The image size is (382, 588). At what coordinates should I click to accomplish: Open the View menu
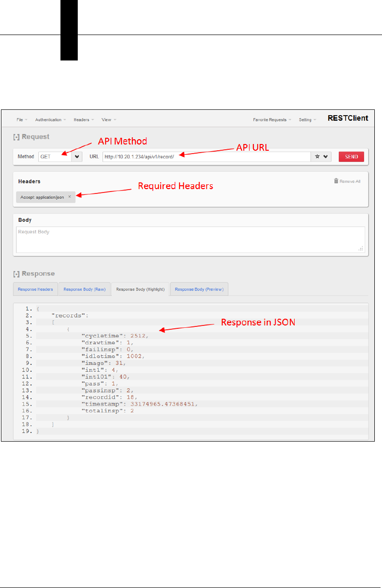pyautogui.click(x=108, y=120)
